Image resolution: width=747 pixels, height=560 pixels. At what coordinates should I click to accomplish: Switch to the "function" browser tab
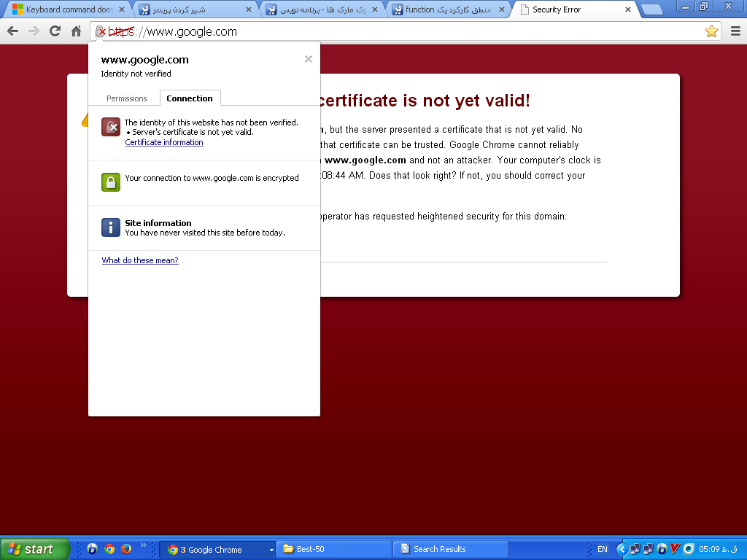coord(448,9)
